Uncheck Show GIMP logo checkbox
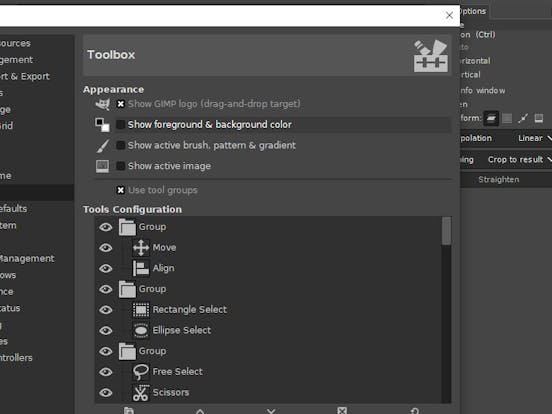Viewport: 552px width, 414px height. click(120, 104)
